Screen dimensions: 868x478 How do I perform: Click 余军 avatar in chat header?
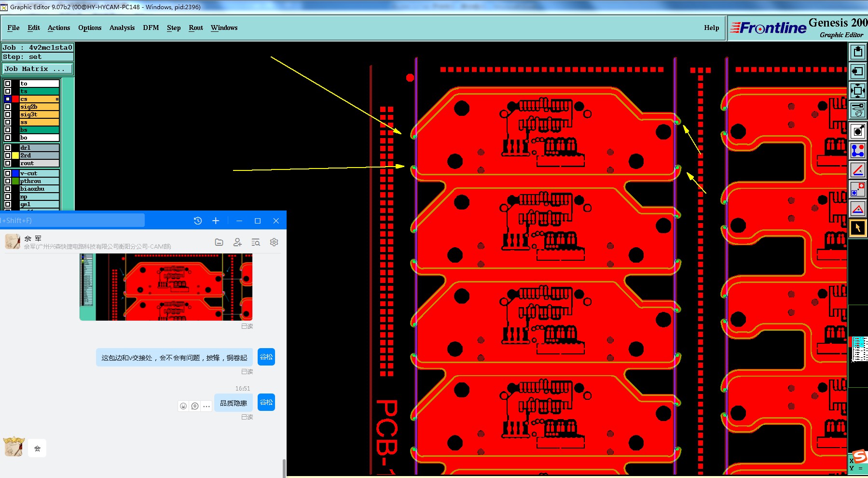(13, 241)
